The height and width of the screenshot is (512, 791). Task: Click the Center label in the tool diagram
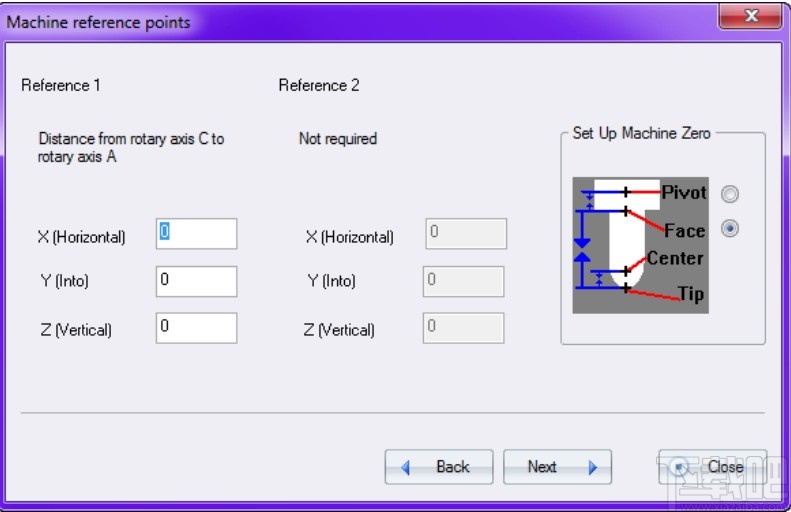(675, 258)
